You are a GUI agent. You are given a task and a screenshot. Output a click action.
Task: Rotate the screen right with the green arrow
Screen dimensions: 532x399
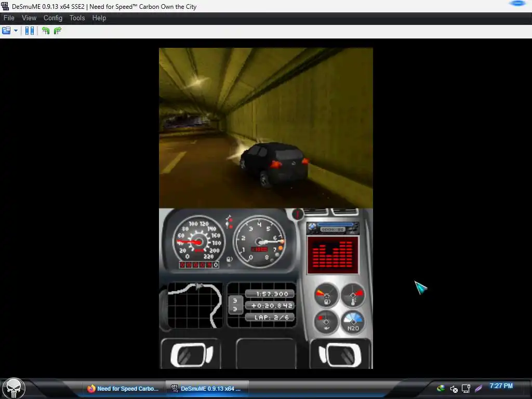point(58,31)
